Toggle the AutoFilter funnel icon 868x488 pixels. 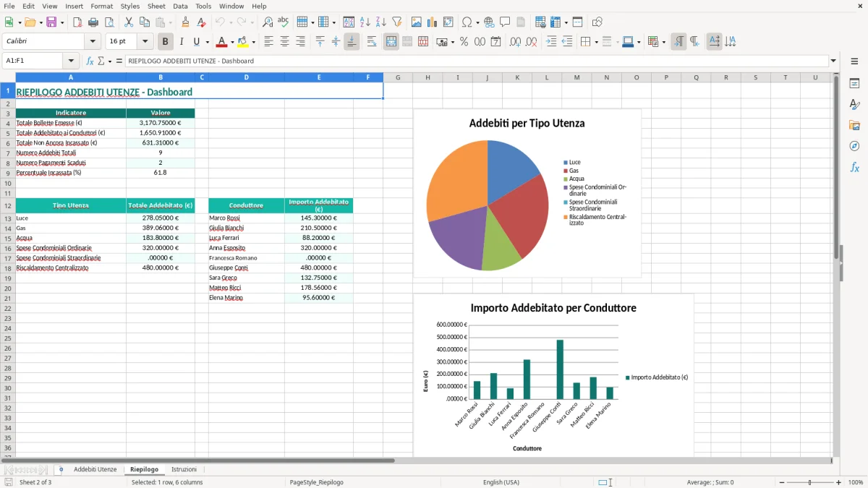[x=397, y=22]
